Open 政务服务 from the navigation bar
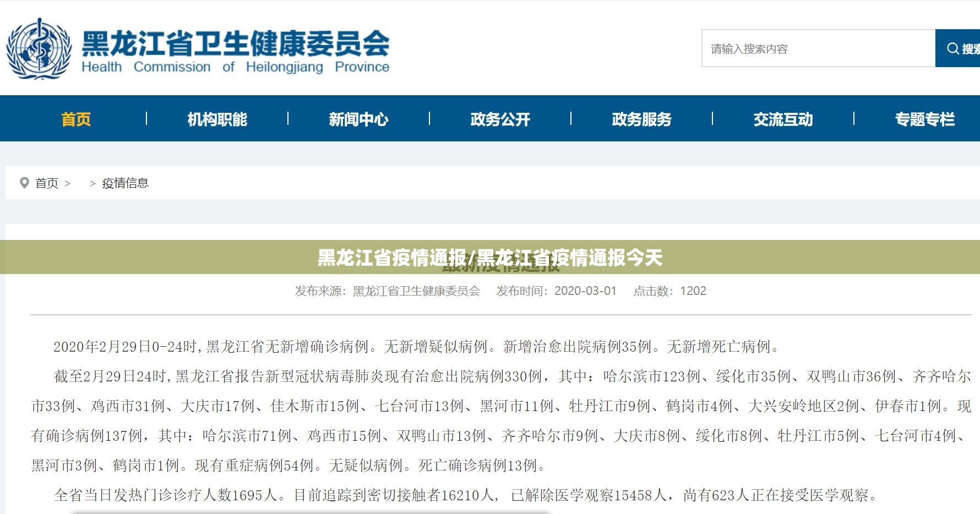The width and height of the screenshot is (980, 514). coord(641,119)
